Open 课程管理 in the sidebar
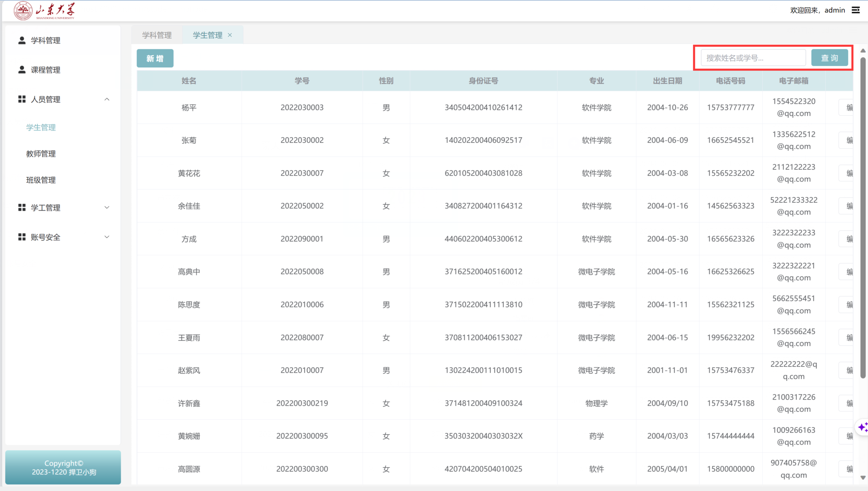Screen dimensions: 868x491 coord(63,70)
